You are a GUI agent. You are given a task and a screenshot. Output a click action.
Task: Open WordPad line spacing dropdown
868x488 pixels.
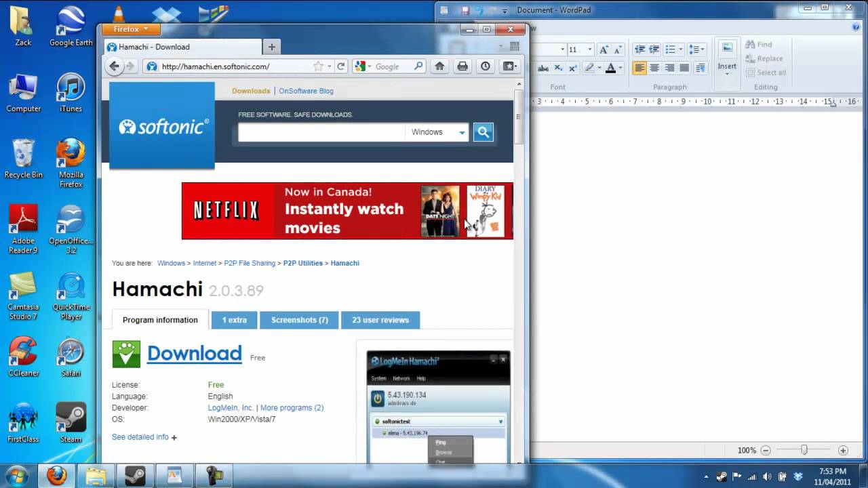click(x=696, y=49)
